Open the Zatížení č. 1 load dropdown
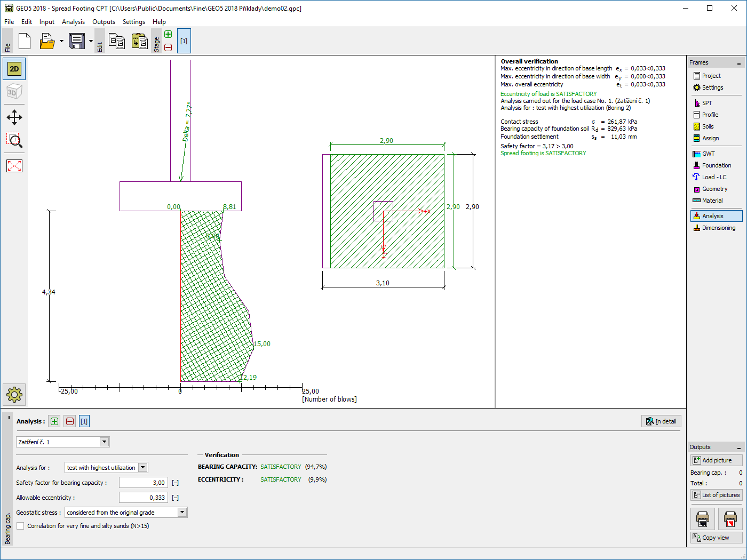The height and width of the screenshot is (560, 747). pos(105,442)
